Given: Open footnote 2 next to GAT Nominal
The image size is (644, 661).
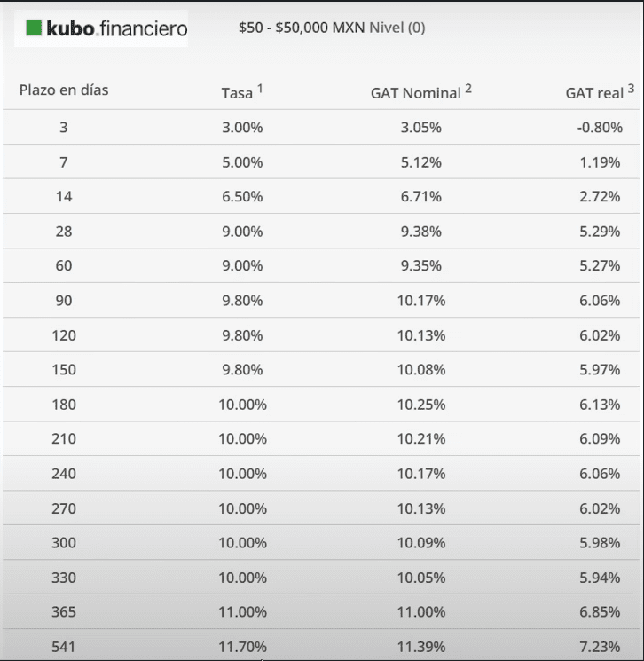Looking at the screenshot, I should (468, 88).
